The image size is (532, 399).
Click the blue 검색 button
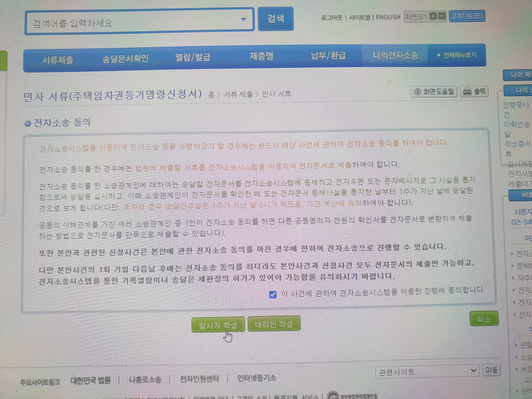(276, 19)
